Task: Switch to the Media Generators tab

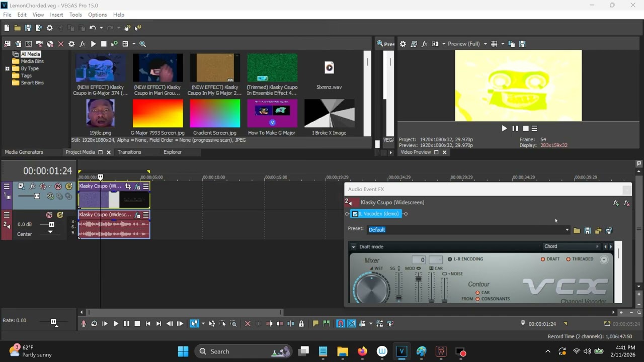Action: [24, 152]
